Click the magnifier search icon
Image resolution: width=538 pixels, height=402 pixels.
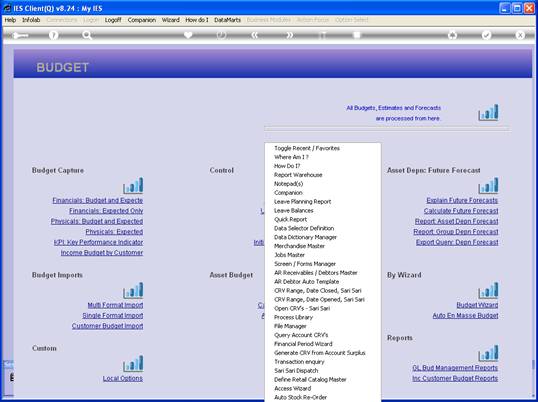87,35
